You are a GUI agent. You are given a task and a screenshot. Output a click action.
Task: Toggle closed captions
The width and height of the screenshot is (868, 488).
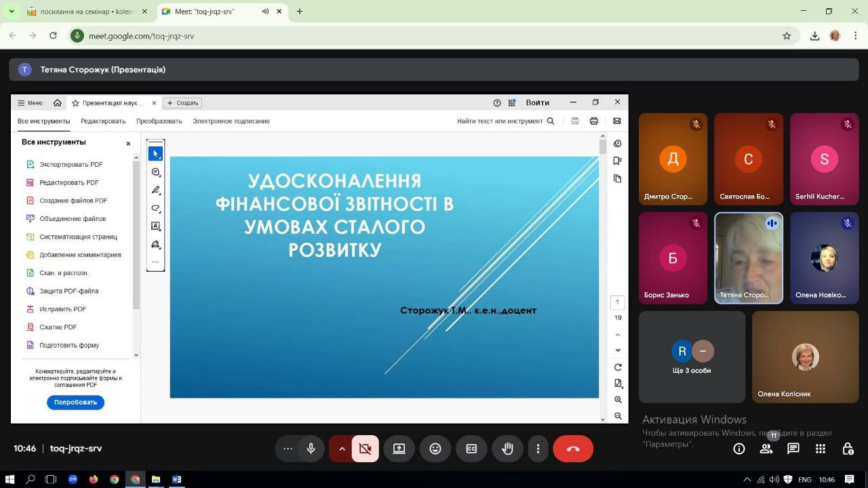(471, 449)
